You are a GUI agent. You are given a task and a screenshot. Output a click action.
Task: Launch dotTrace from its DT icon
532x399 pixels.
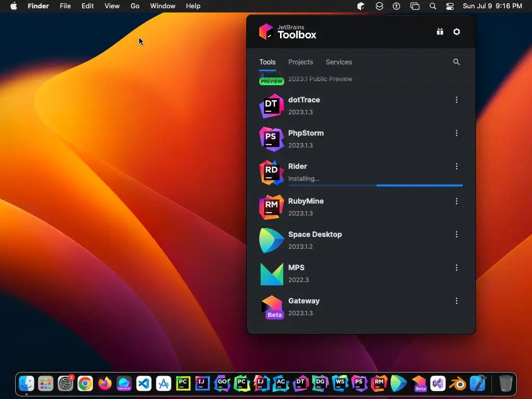pyautogui.click(x=271, y=106)
